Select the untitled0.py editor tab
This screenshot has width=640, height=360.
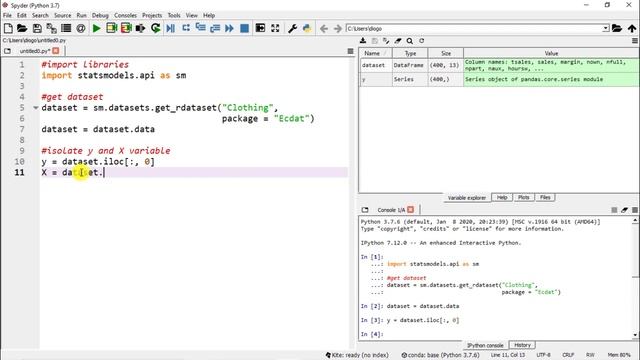click(35, 51)
